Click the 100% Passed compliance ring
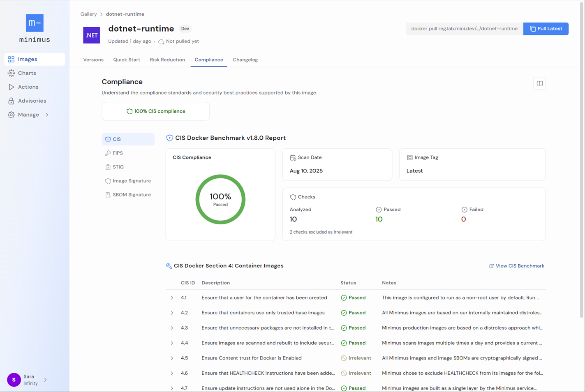The width and height of the screenshot is (585, 392). coord(220,199)
